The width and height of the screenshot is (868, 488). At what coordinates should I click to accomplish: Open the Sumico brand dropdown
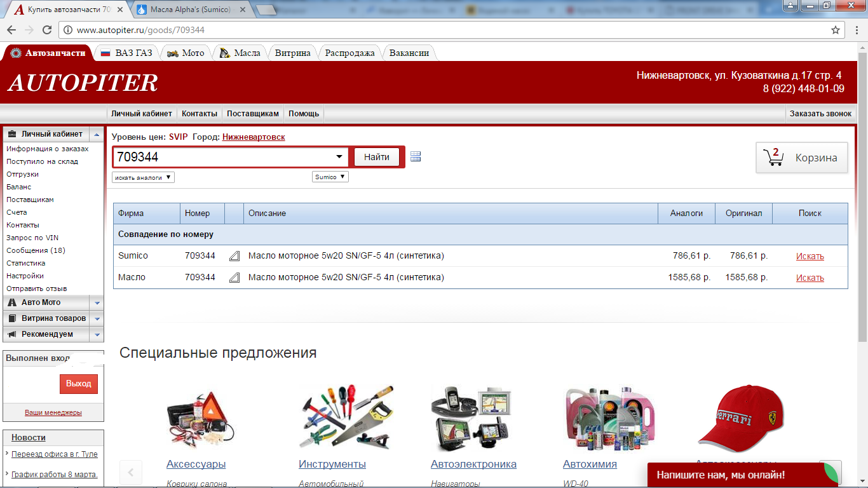point(330,177)
